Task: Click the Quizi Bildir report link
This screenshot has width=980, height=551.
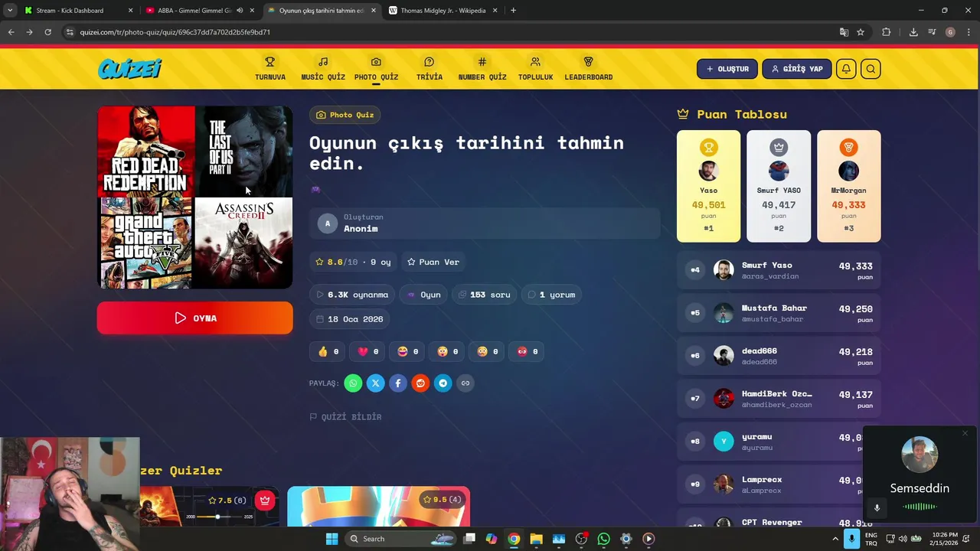Action: (345, 416)
